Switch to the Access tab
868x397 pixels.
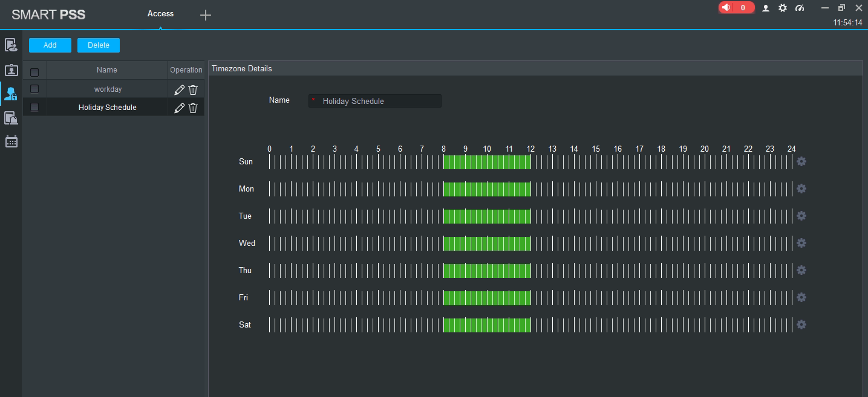point(160,13)
